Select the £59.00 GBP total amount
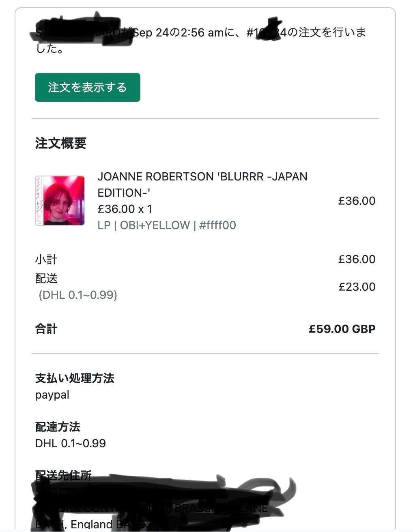413x532 pixels. point(342,328)
